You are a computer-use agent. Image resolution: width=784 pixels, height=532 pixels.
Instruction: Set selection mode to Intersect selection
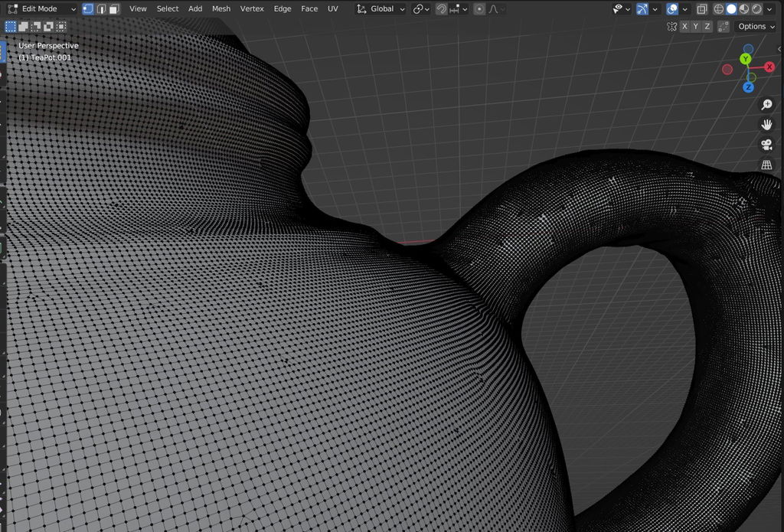[x=61, y=27]
